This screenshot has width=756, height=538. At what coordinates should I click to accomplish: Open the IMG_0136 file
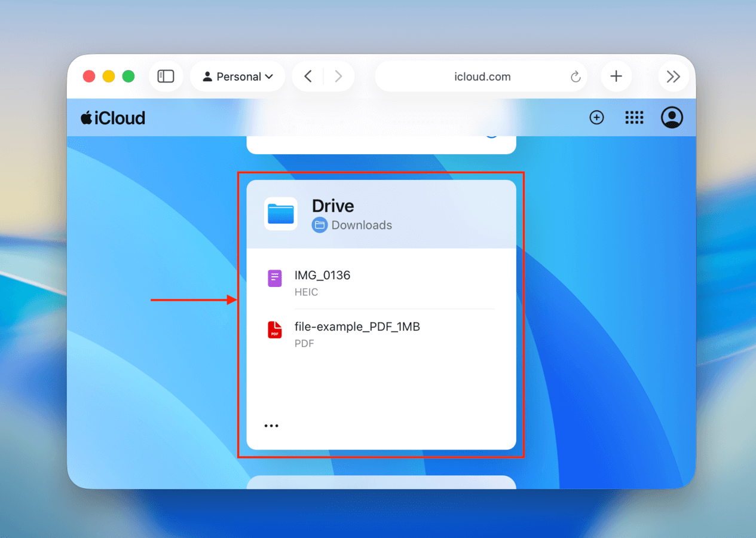point(322,276)
